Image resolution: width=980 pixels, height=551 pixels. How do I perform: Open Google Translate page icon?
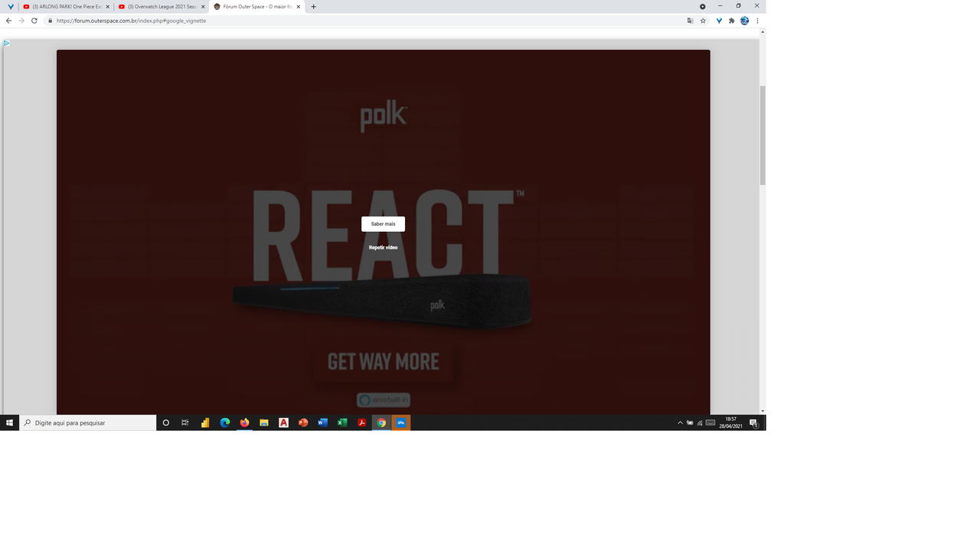(690, 21)
